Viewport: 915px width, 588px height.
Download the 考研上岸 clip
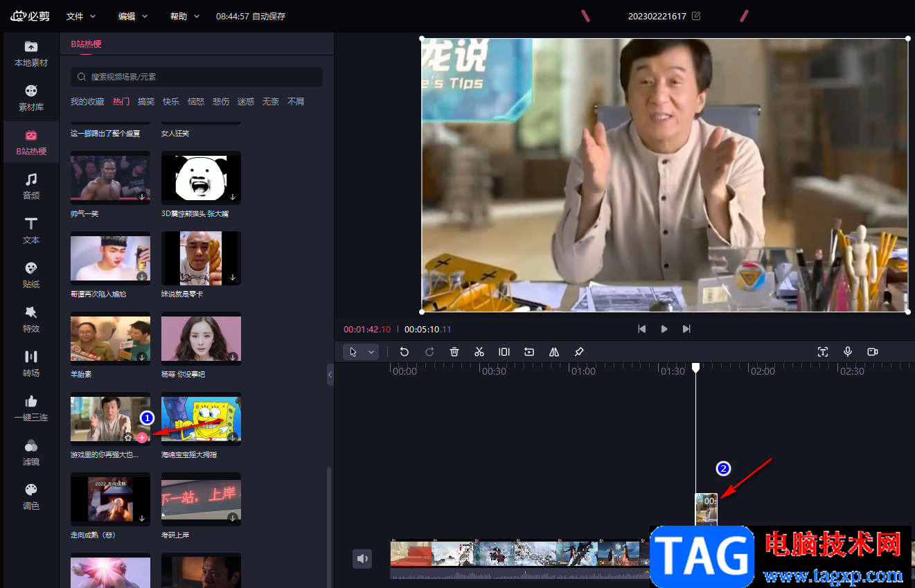click(x=233, y=518)
